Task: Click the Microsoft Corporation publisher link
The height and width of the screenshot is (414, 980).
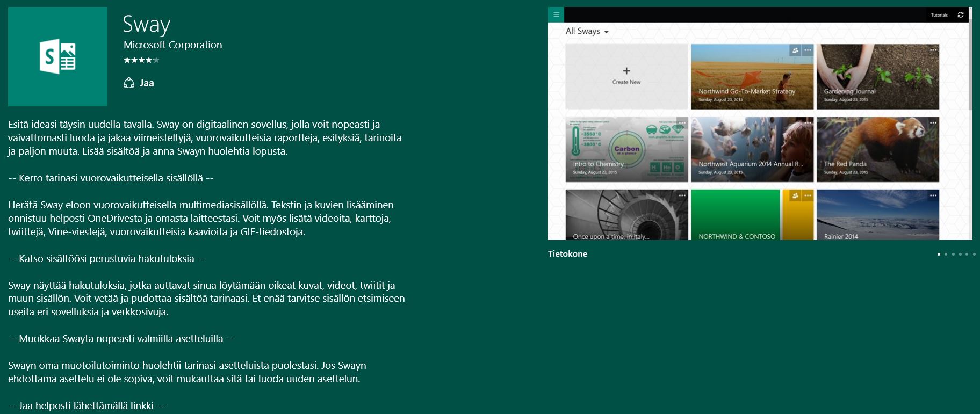Action: 172,45
